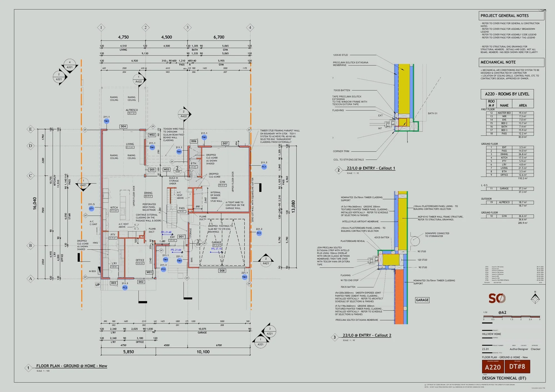This screenshot has height=392, width=555.
Task: Select door tag D08
Action: point(222,271)
